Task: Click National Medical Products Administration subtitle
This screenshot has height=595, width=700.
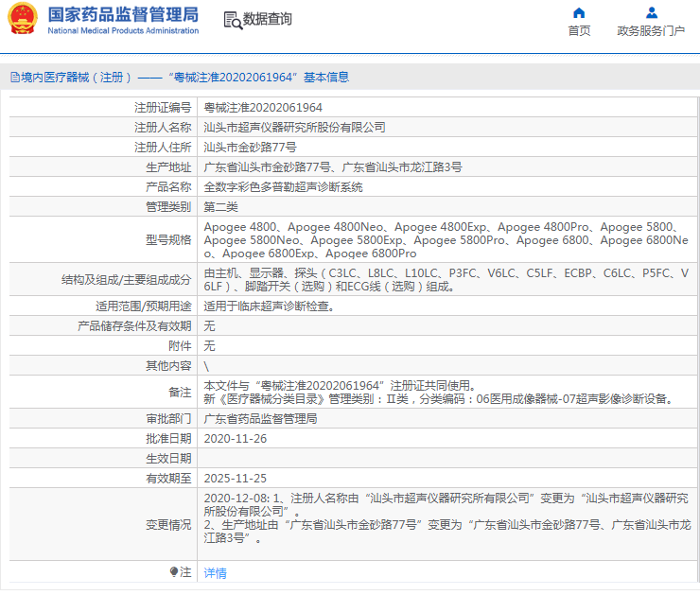Action: [x=123, y=31]
